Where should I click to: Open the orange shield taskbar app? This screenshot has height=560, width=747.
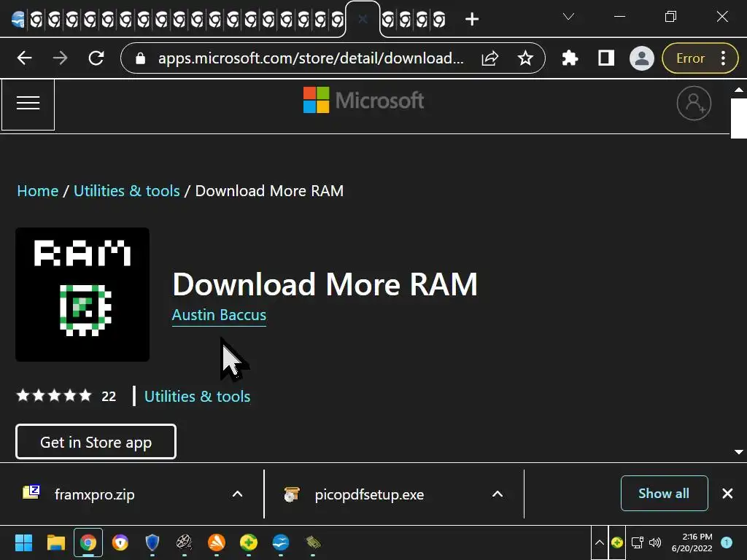120,542
